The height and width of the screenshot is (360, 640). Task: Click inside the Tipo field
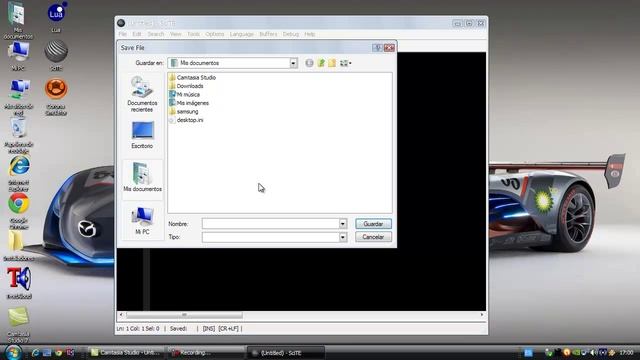coord(271,237)
